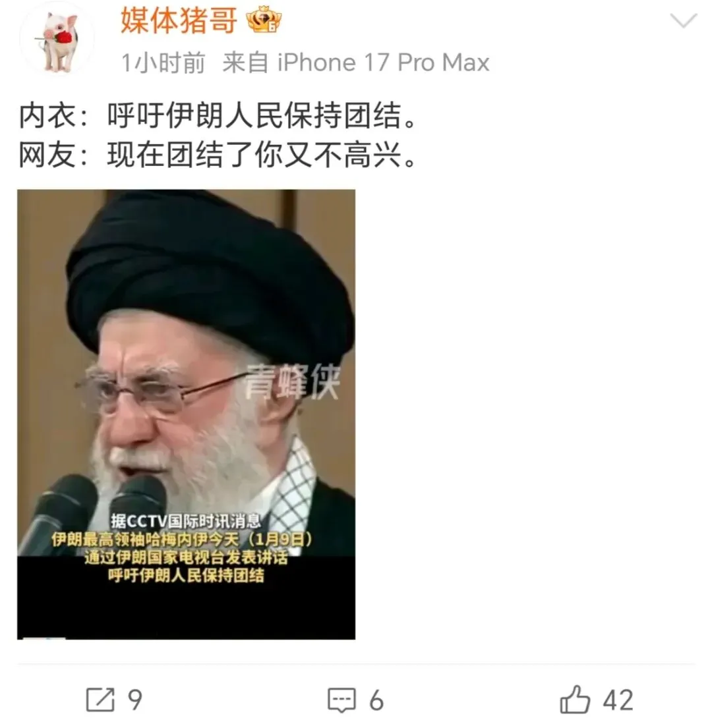Open the 来自 iPhone 17 Pro Max source
The height and width of the screenshot is (728, 712).
tap(356, 63)
